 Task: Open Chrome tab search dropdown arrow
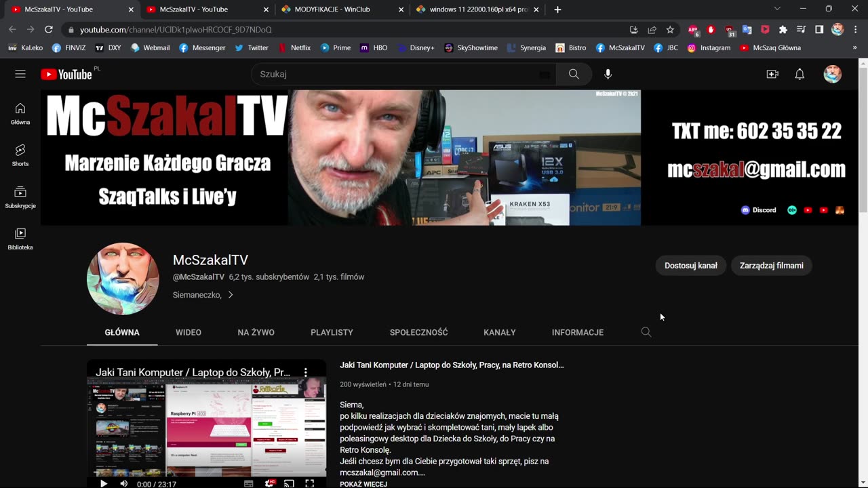[777, 9]
